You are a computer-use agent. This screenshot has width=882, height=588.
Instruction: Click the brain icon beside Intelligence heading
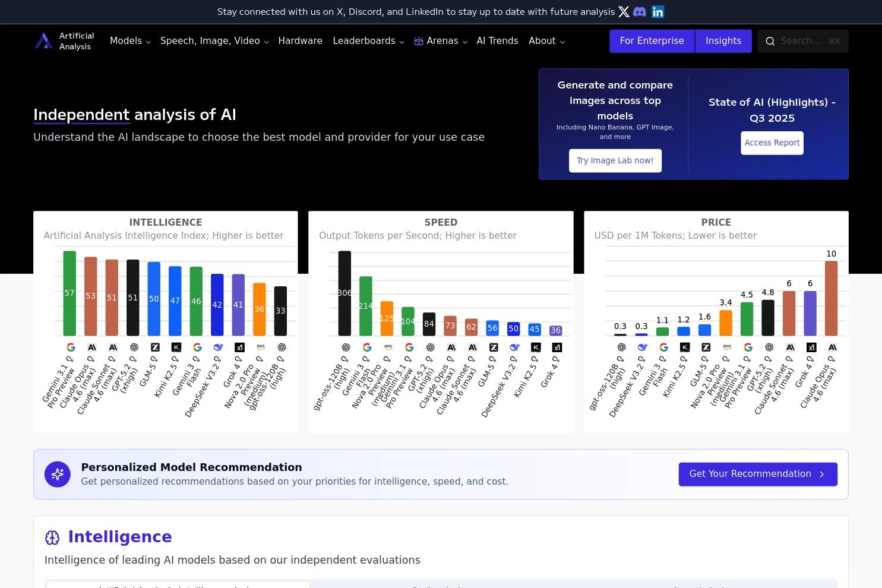52,537
